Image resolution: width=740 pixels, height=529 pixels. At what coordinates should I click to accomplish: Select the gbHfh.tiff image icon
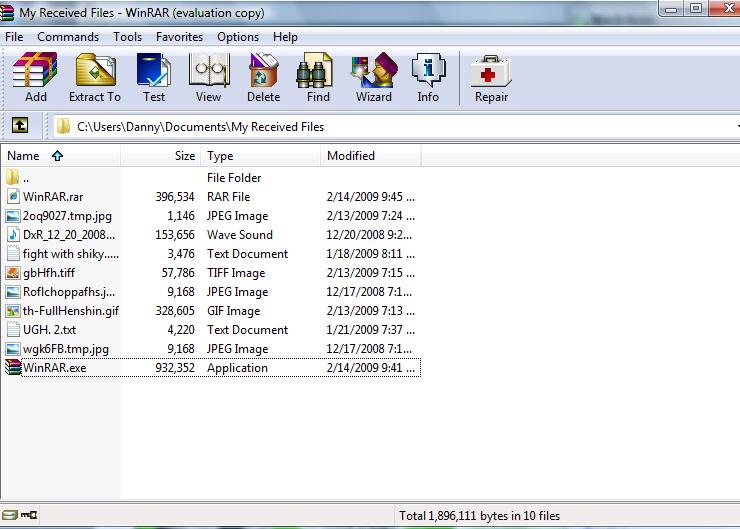13,273
